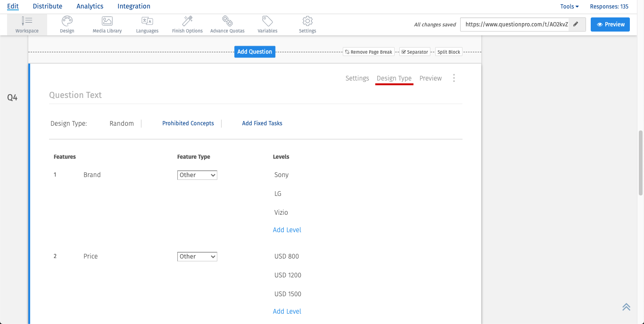Open Advance Quotas chain icon
Viewport: 644px width, 324px height.
(x=227, y=21)
